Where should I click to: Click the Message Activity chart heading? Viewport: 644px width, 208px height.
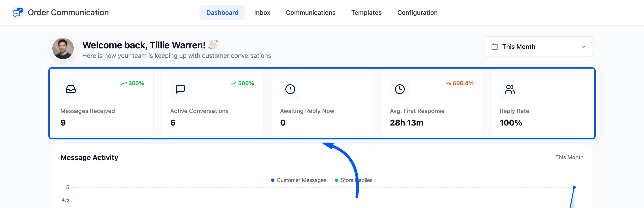pos(89,158)
